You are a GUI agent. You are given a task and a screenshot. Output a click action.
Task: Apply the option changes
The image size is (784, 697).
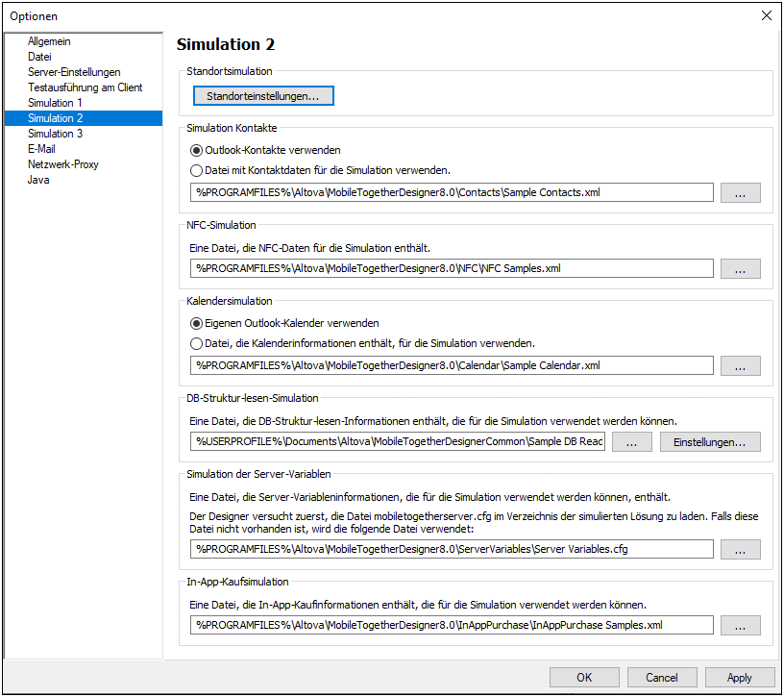(740, 678)
